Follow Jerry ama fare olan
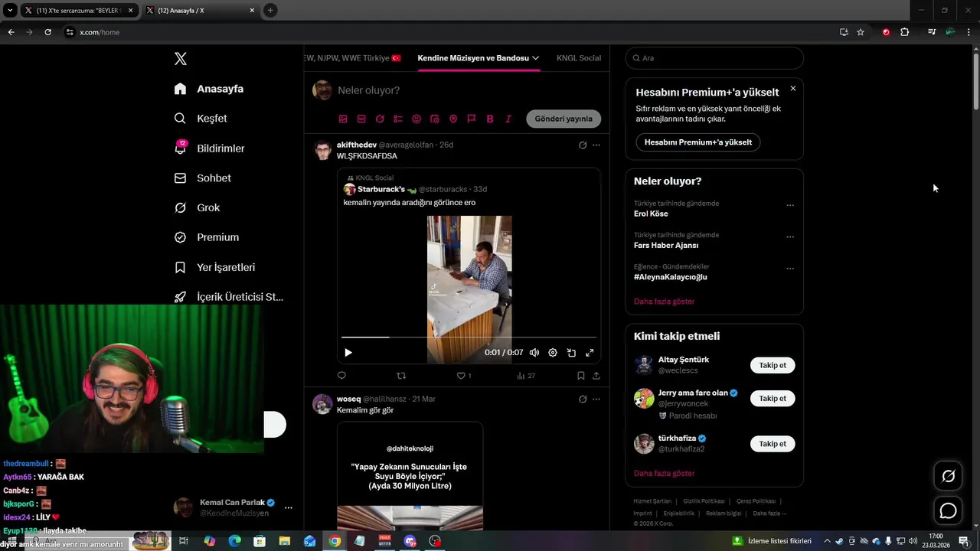980x551 pixels. tap(773, 399)
